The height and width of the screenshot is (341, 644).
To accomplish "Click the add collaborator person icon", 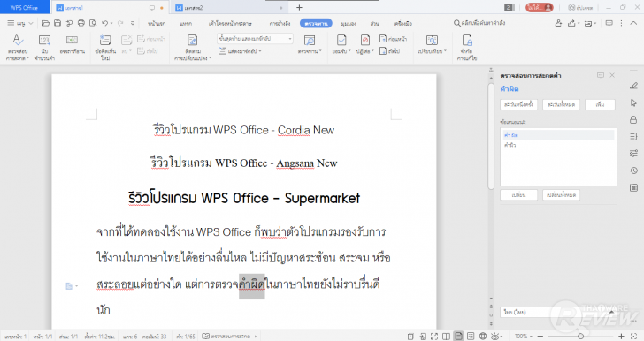I will [558, 23].
